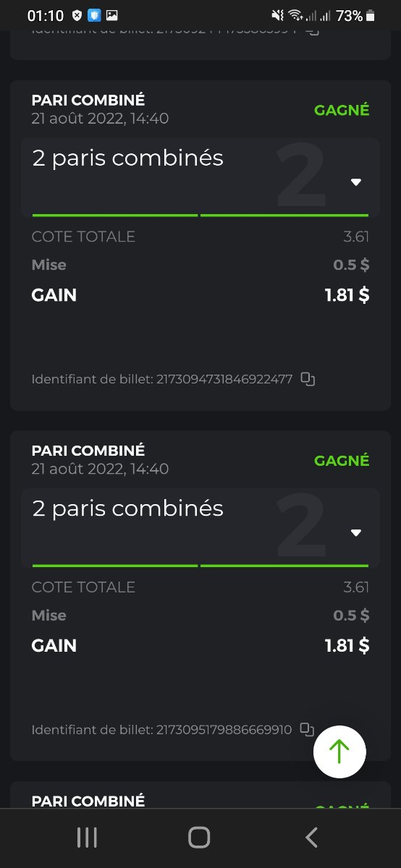Expand the second 2 paris combinés dropdown arrow
The height and width of the screenshot is (868, 401).
click(355, 533)
